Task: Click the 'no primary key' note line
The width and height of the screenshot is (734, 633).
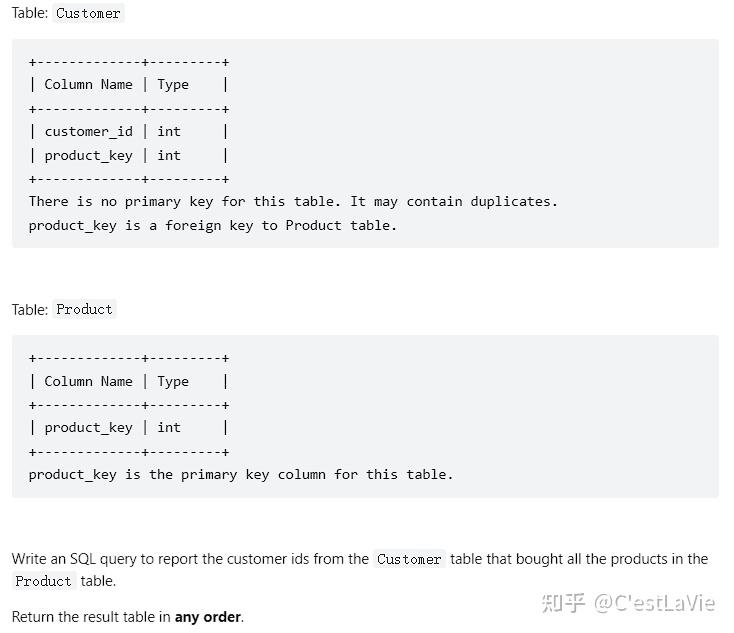Action: [293, 201]
